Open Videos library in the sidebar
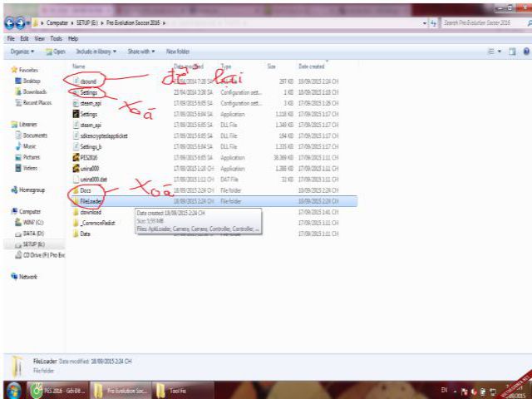This screenshot has height=399, width=532. pyautogui.click(x=27, y=168)
